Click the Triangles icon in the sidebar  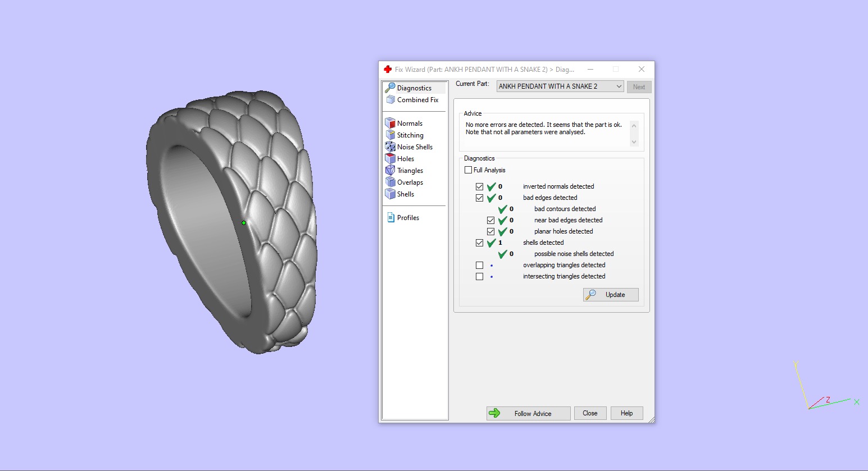390,170
